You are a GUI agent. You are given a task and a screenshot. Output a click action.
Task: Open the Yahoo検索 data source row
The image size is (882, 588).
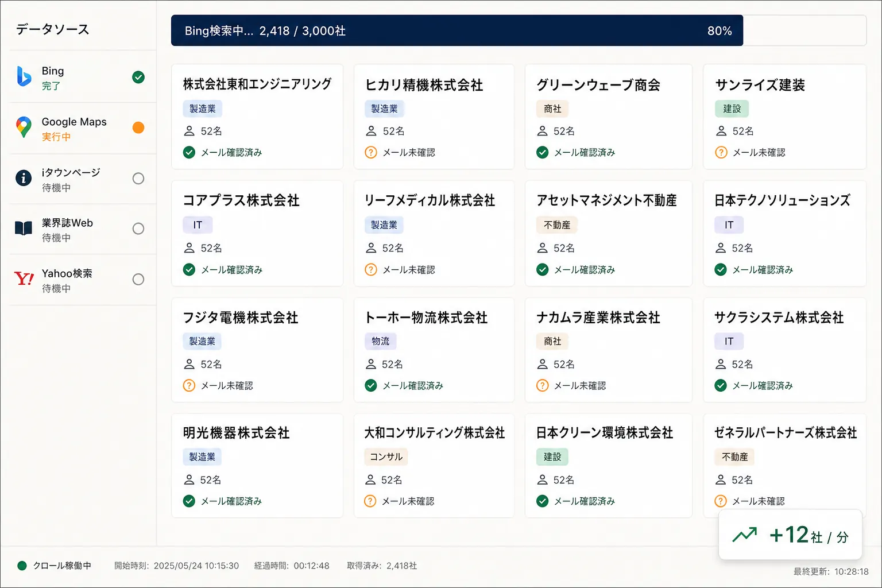(x=83, y=280)
